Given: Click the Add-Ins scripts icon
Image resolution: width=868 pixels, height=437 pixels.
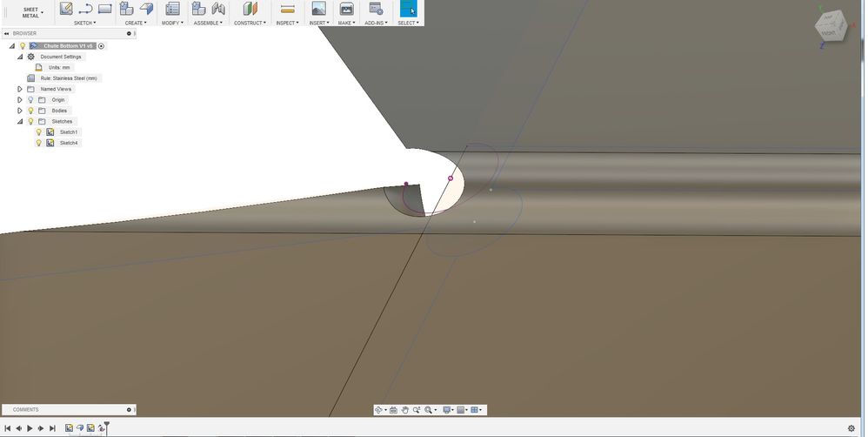Looking at the screenshot, I should pyautogui.click(x=376, y=9).
